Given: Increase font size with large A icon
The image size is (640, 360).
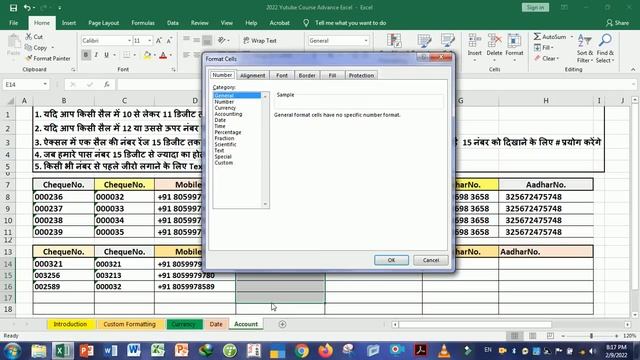Looking at the screenshot, I should click(159, 40).
